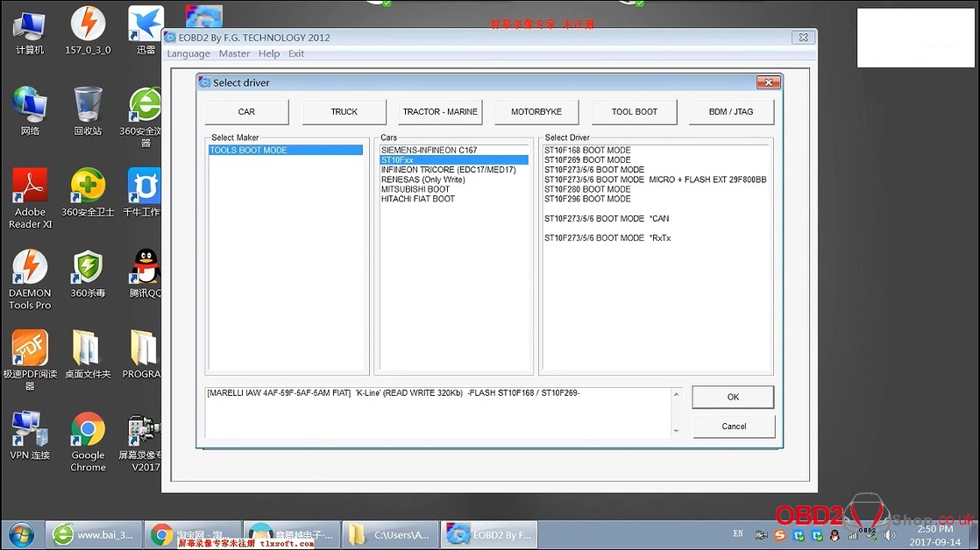Open the VPN connection desktop icon
The width and height of the screenshot is (980, 550).
point(31,431)
